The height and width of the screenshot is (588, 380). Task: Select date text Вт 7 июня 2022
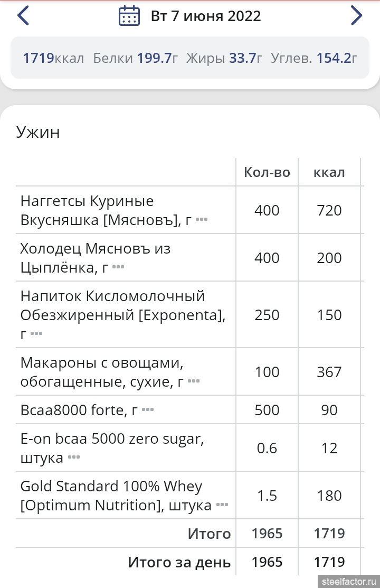[206, 16]
